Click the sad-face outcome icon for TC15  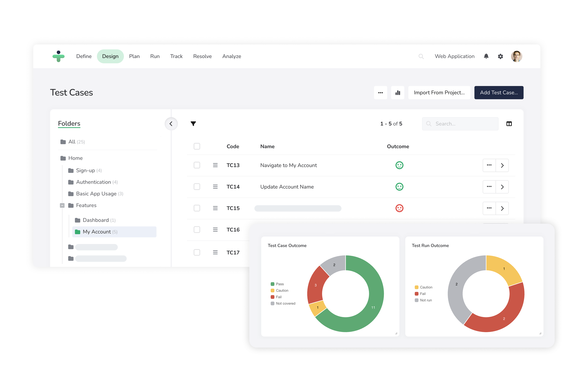coord(400,208)
